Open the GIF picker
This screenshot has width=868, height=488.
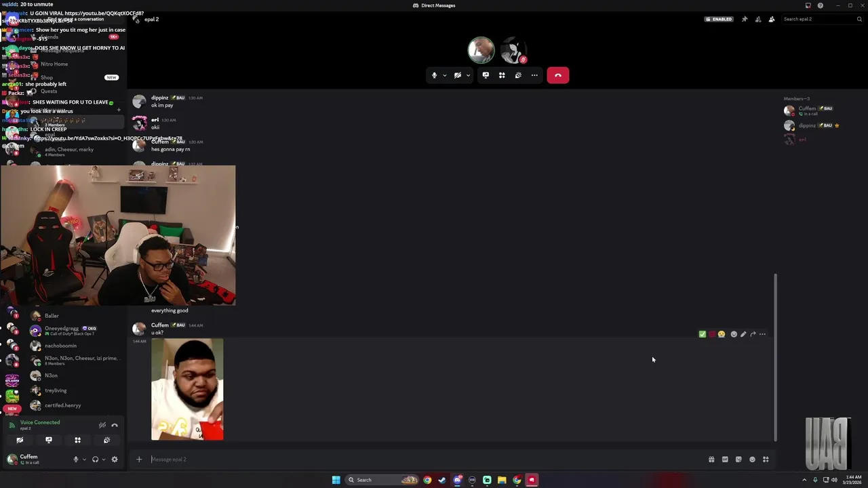pyautogui.click(x=725, y=460)
